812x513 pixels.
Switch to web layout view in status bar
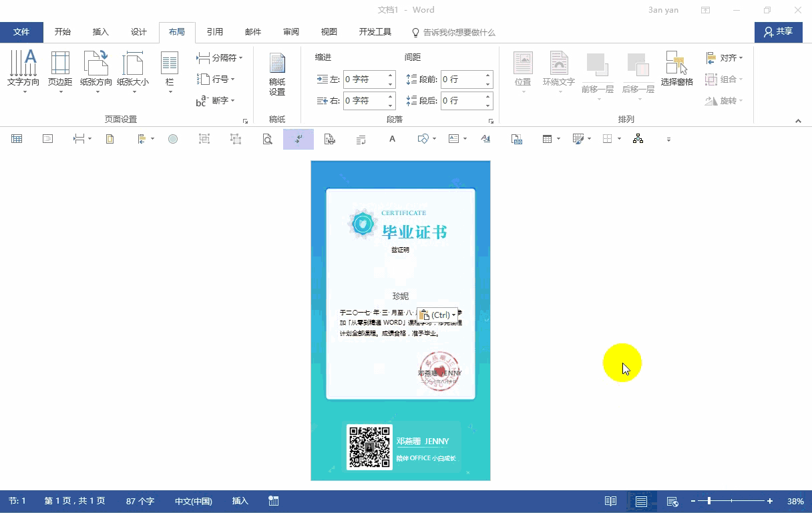[672, 501]
